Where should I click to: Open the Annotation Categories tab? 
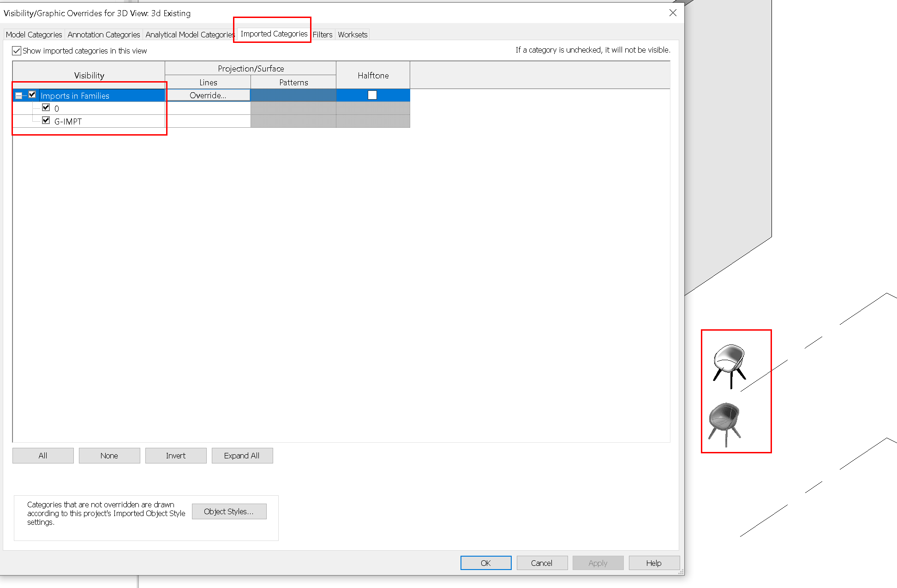coord(104,35)
